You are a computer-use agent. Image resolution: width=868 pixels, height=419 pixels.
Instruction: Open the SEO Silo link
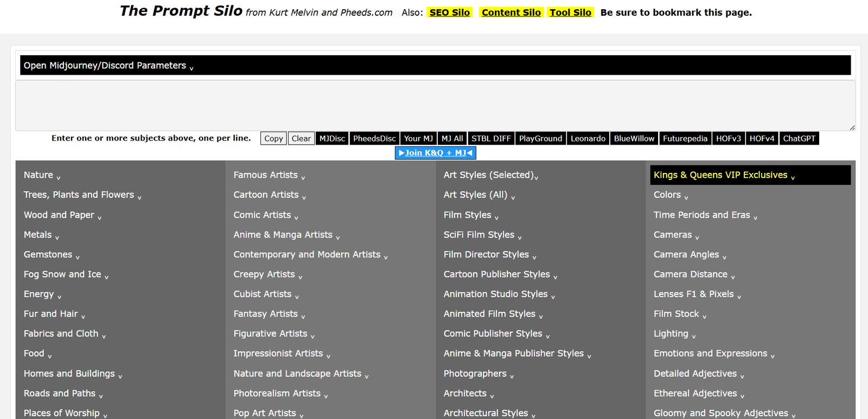(449, 12)
